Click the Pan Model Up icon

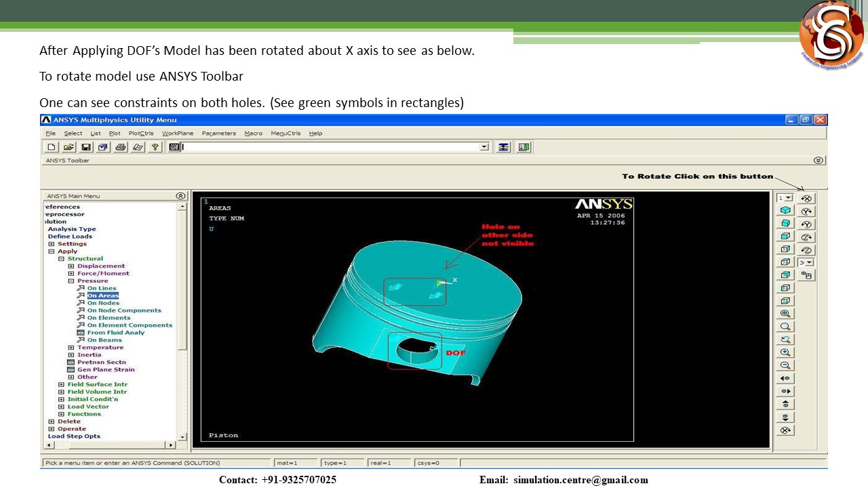[x=785, y=404]
